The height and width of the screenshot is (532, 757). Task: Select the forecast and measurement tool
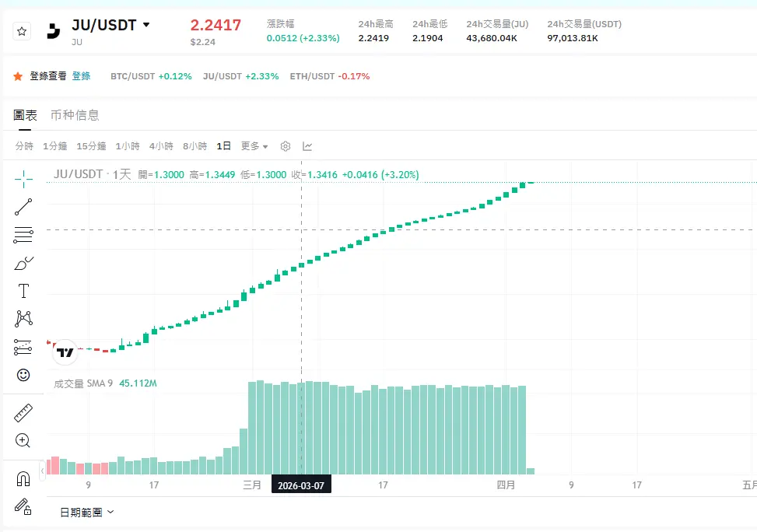pyautogui.click(x=23, y=347)
